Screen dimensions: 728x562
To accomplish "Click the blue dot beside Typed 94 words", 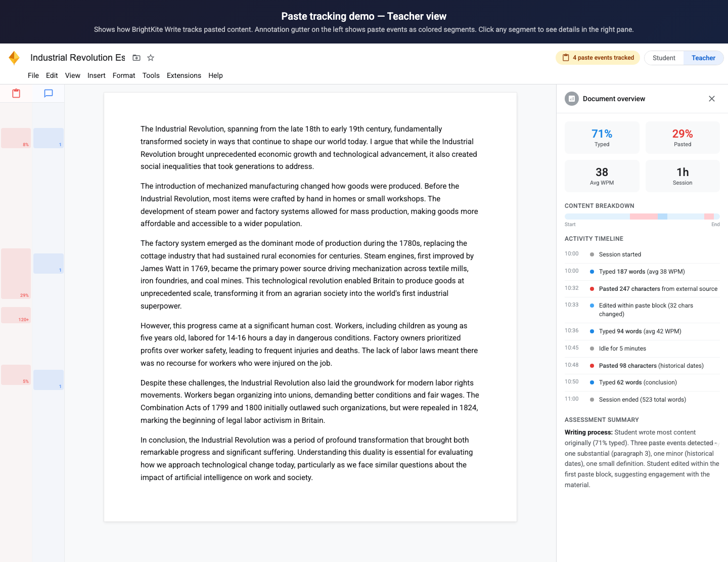I will click(x=591, y=331).
